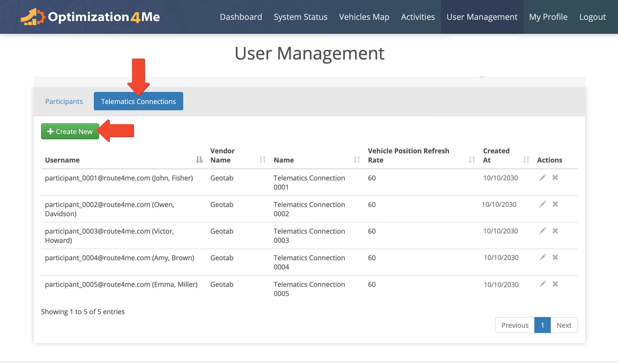Sort by Vehicle Position Refresh Rate icon

(x=472, y=160)
